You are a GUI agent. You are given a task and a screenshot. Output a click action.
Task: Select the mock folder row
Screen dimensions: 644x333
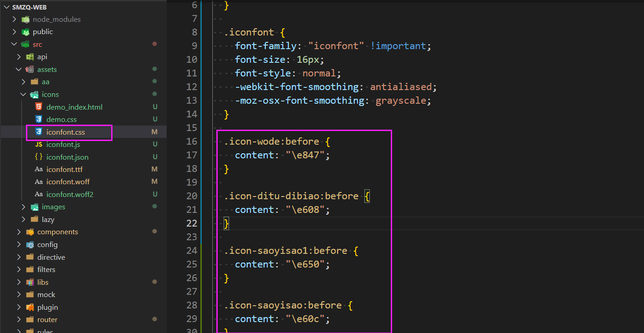(x=83, y=295)
